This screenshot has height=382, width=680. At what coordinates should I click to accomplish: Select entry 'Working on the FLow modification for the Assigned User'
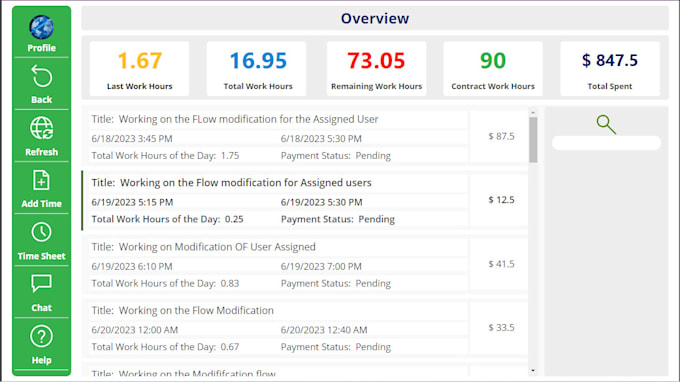point(304,137)
